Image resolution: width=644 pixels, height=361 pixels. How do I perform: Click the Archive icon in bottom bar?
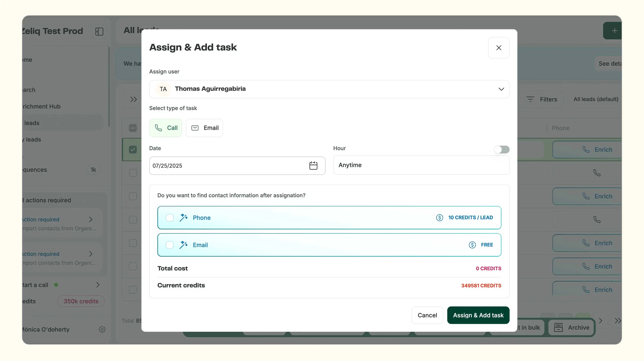click(558, 327)
